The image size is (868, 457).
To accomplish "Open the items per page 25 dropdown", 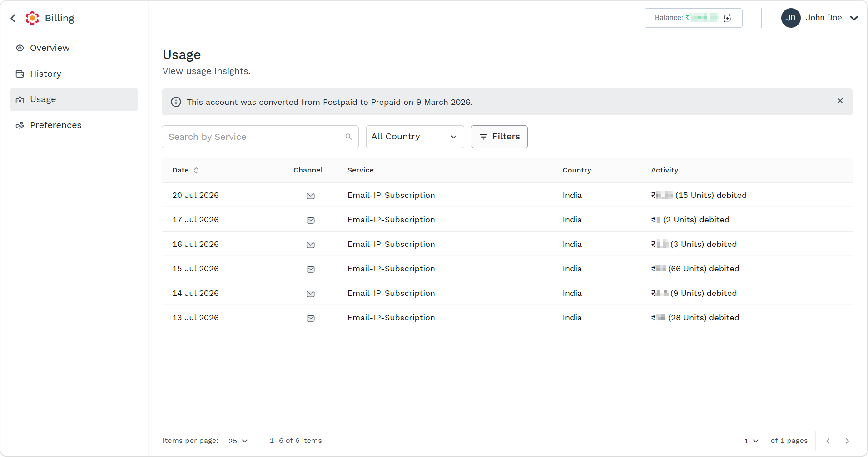I will (238, 441).
